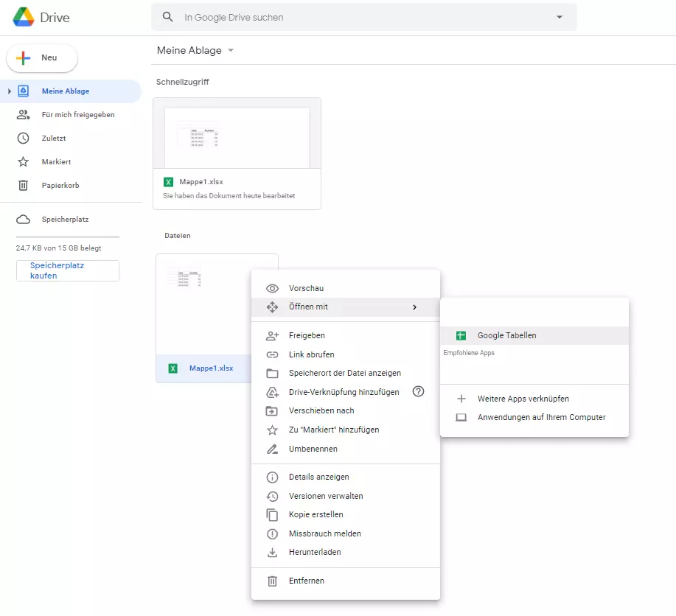676x616 pixels.
Task: Click the Papierkorb trash icon in sidebar
Action: tap(24, 186)
